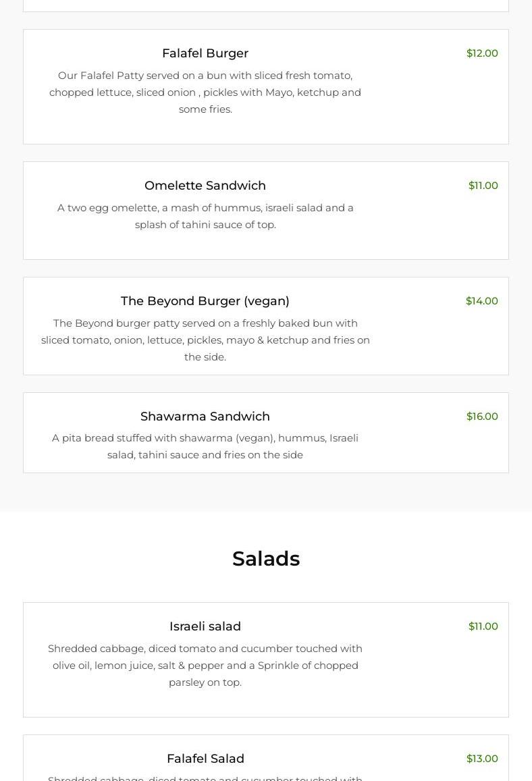Open the Shawarma Sandwich item
532x781 pixels.
click(205, 416)
